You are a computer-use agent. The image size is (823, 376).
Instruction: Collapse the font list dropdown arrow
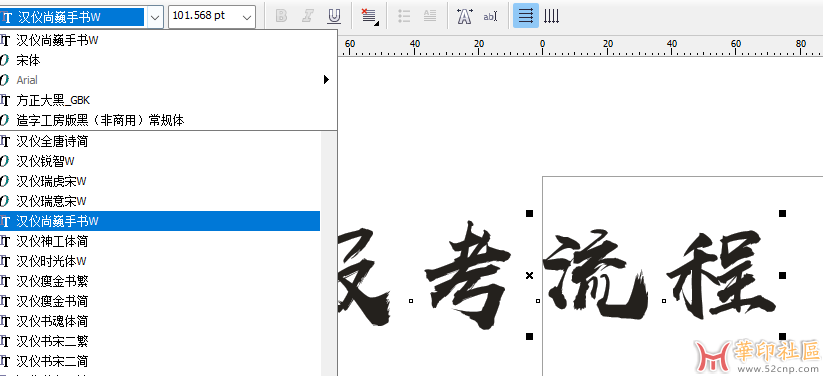pyautogui.click(x=155, y=17)
